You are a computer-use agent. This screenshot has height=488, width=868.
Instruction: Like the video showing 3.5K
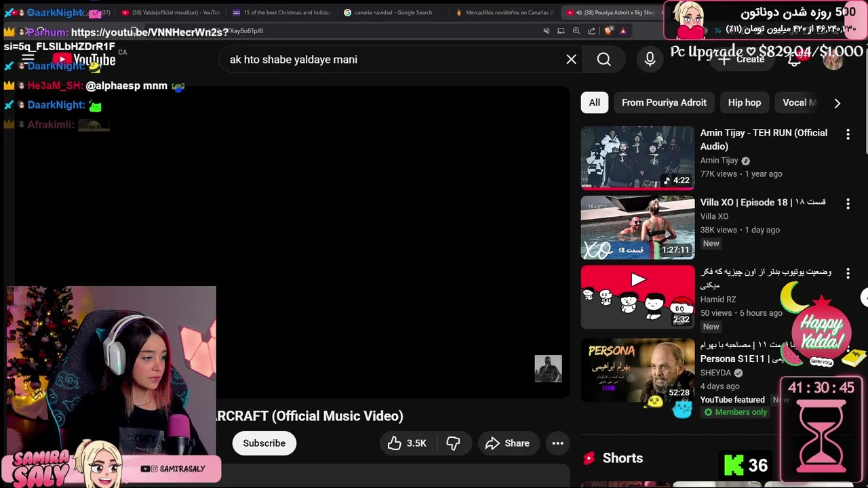[407, 443]
